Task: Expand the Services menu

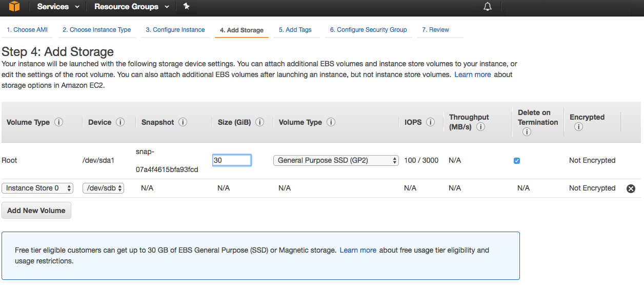Action: [x=58, y=7]
